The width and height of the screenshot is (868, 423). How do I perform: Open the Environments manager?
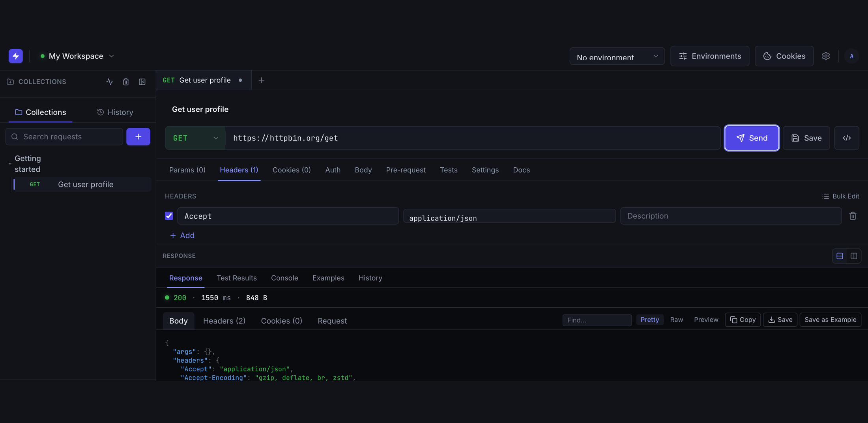point(710,56)
